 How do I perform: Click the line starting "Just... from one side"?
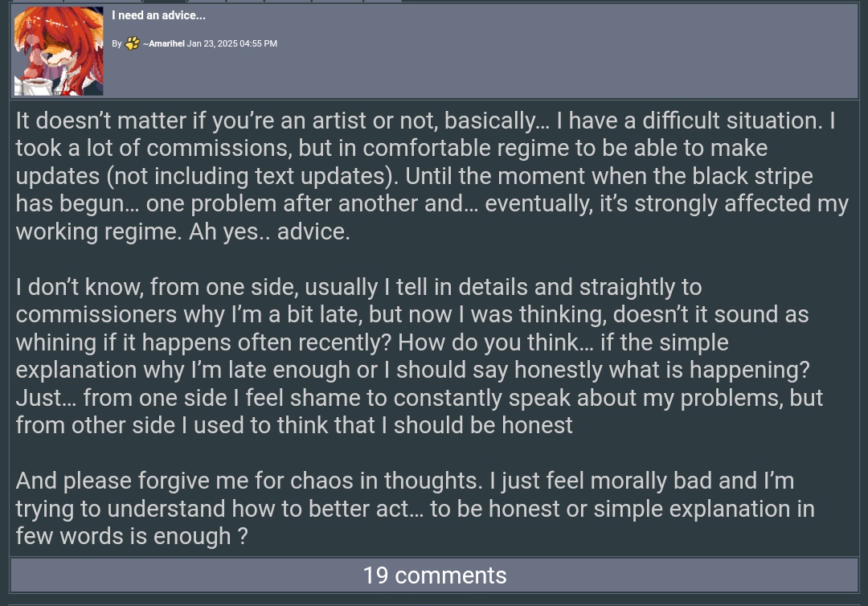click(x=419, y=398)
